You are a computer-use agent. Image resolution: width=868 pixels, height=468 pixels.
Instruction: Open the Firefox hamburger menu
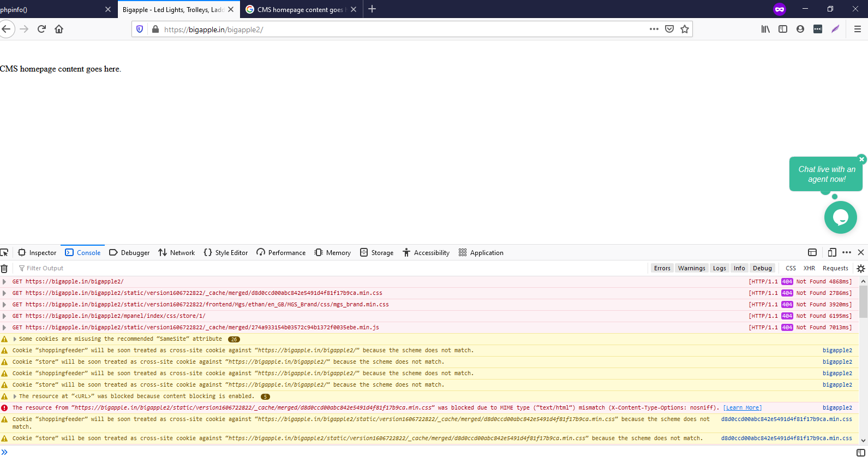click(x=858, y=29)
